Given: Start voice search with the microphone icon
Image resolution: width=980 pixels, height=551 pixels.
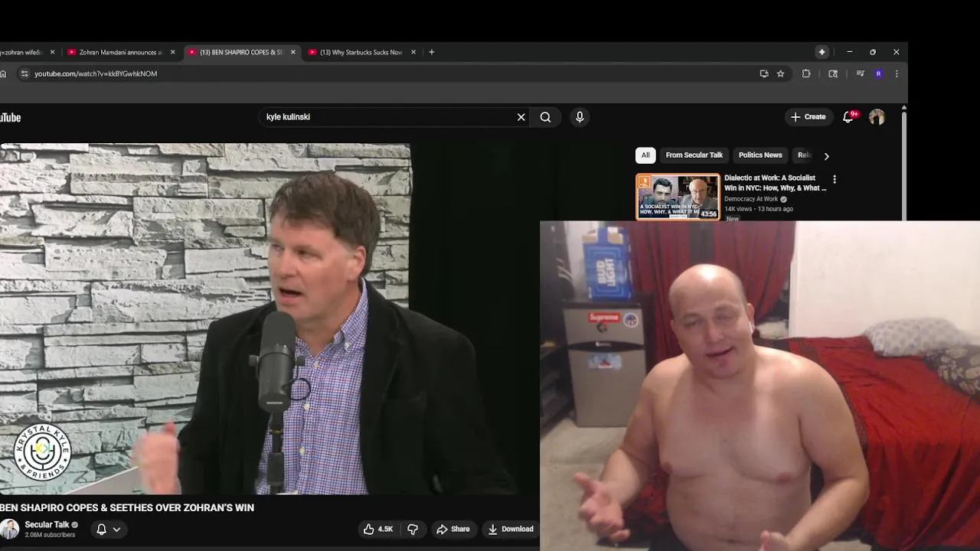Looking at the screenshot, I should pyautogui.click(x=580, y=117).
